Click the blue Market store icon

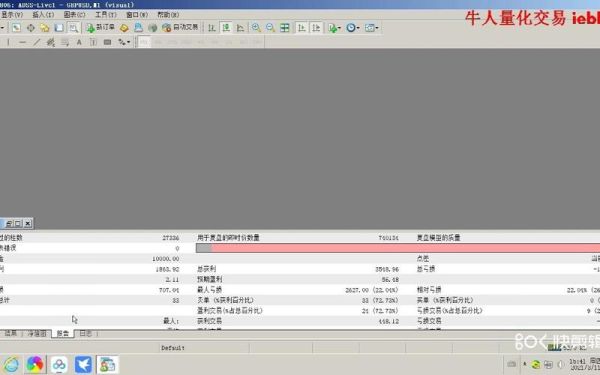point(138,28)
